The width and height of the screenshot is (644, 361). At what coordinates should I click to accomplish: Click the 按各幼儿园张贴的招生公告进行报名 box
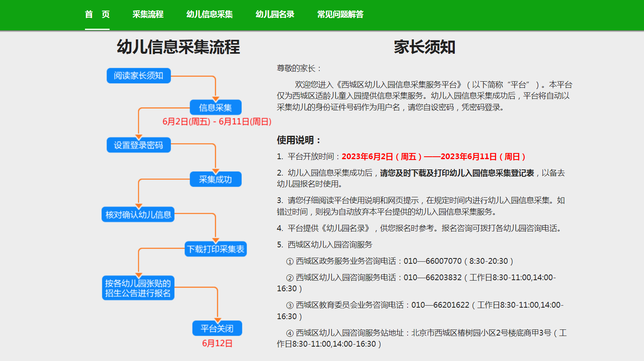pos(138,288)
